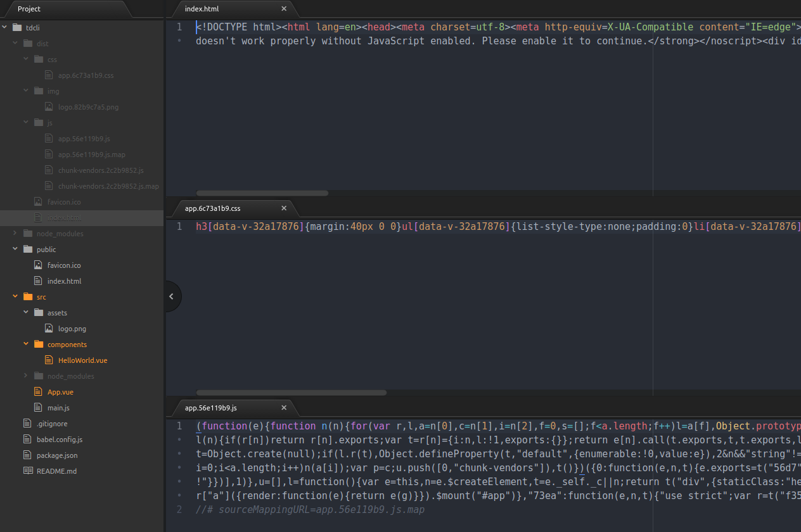Screen dimensions: 801x532
Task: Collapse the assets folder
Action: 26,313
